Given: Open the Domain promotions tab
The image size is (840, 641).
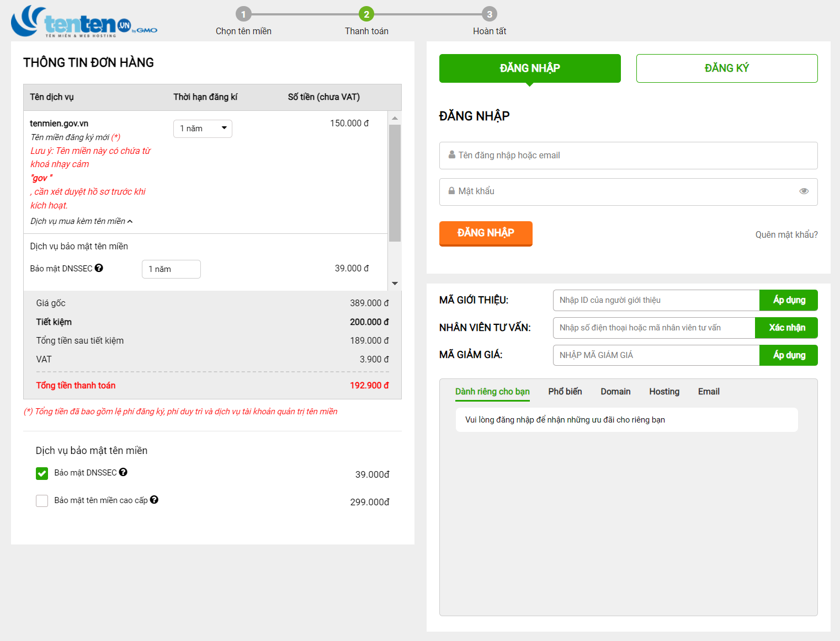Looking at the screenshot, I should click(615, 392).
